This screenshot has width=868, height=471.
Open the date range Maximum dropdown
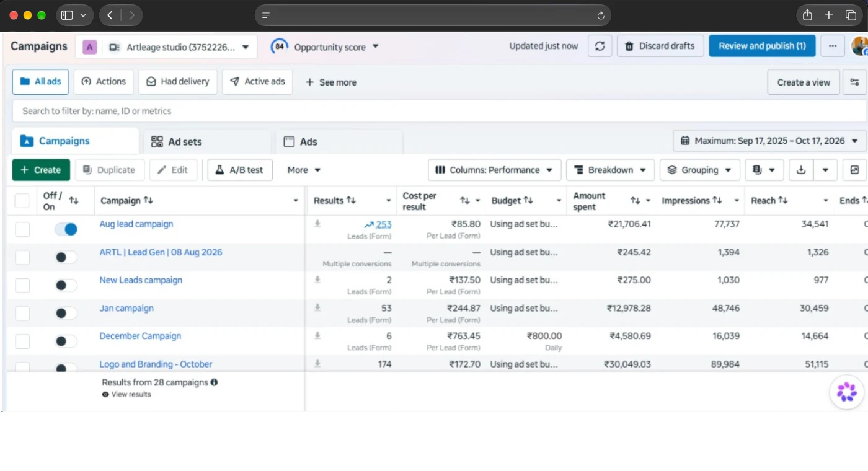[x=769, y=141]
